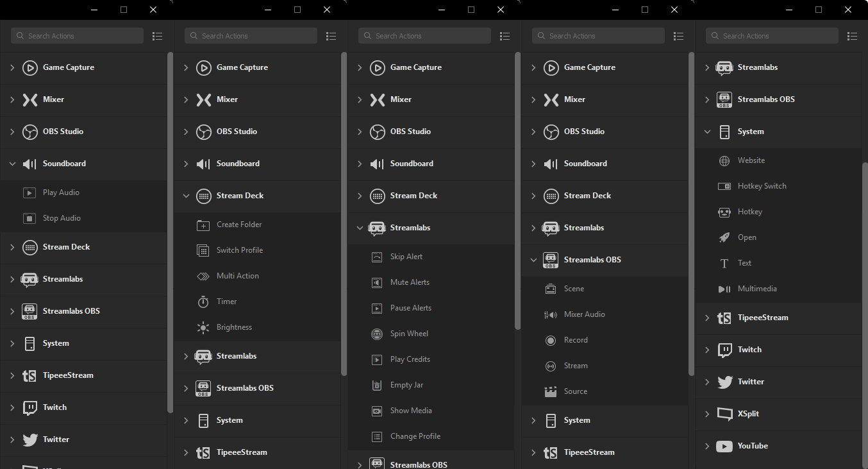Select the Timer stopwatch icon
Image resolution: width=868 pixels, height=469 pixels.
tap(203, 302)
